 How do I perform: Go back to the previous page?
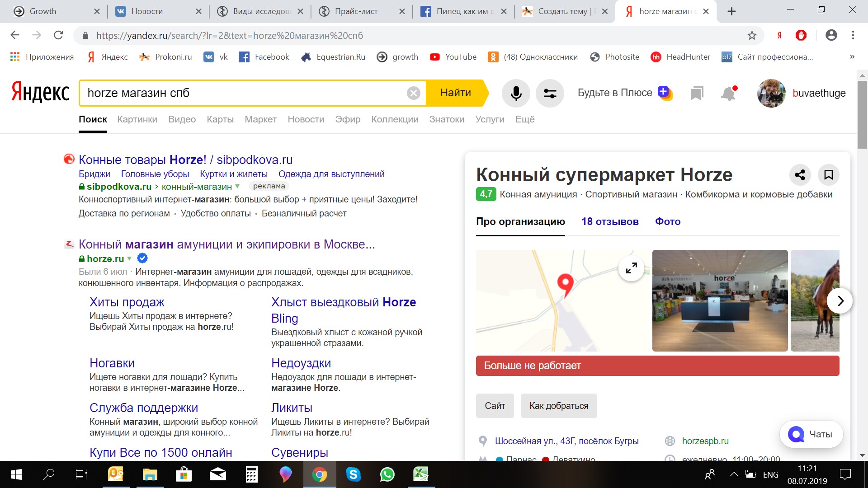click(15, 35)
